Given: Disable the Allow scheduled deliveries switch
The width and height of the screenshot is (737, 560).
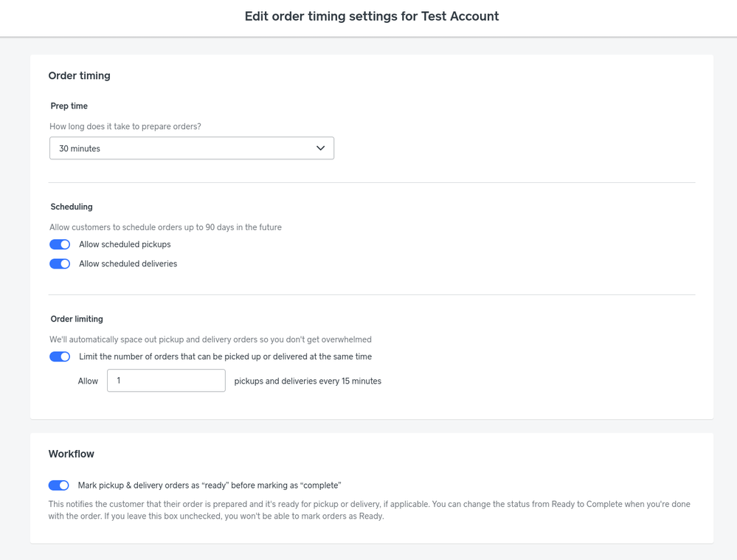Looking at the screenshot, I should tap(60, 264).
